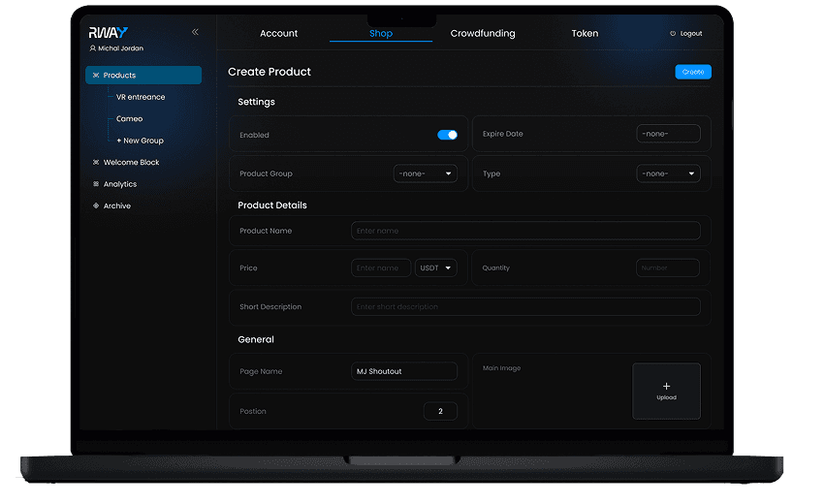This screenshot has height=504, width=825.
Task: Click the Product Name input field
Action: (x=525, y=231)
